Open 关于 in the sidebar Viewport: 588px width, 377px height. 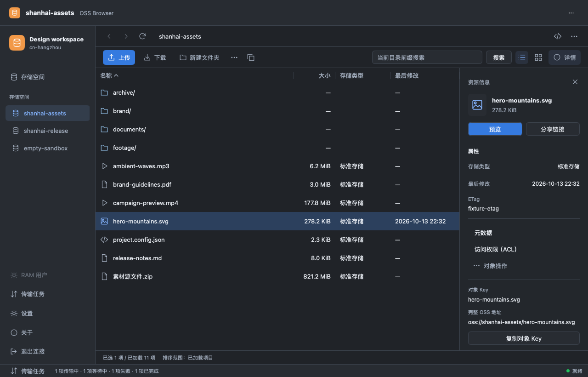47,332
